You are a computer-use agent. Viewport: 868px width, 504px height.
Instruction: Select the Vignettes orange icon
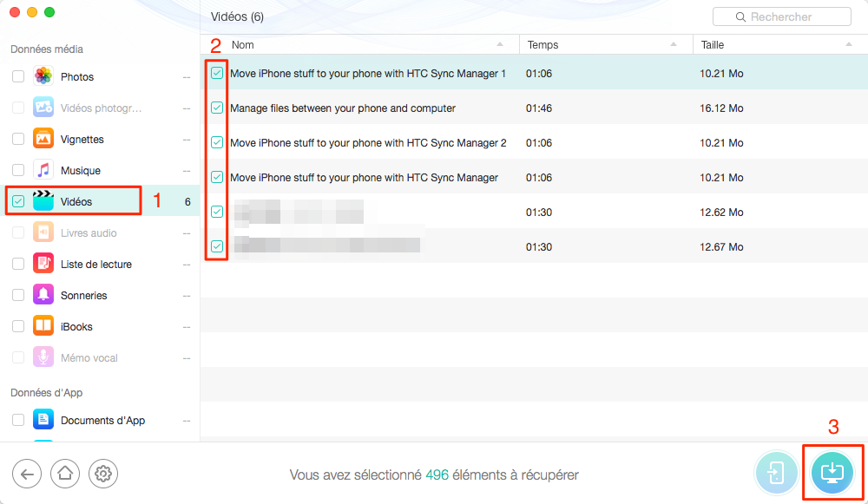tap(43, 139)
